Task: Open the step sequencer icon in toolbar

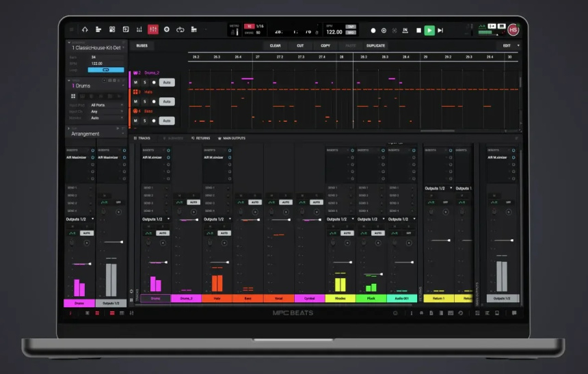Action: click(194, 29)
